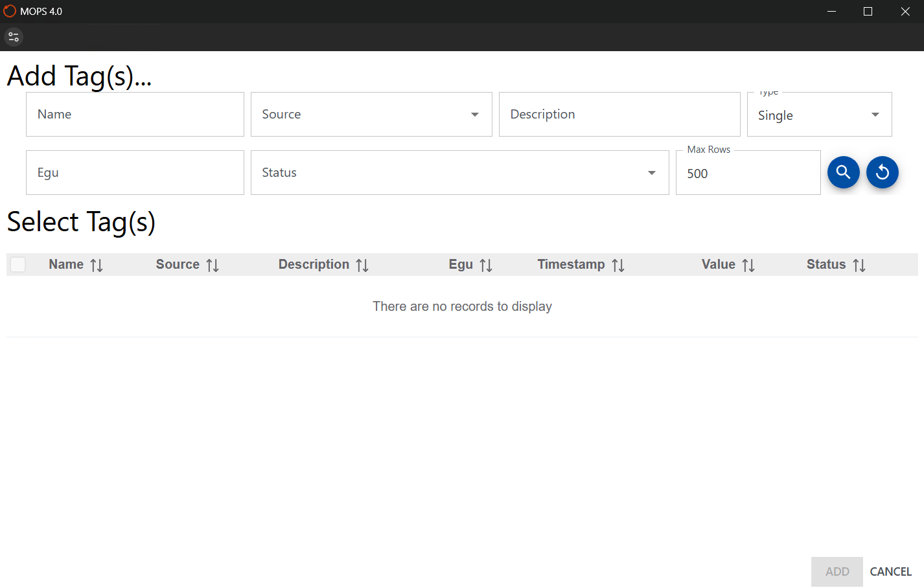This screenshot has width=924, height=588.
Task: Sort the Description column by its sort icon
Action: [x=362, y=264]
